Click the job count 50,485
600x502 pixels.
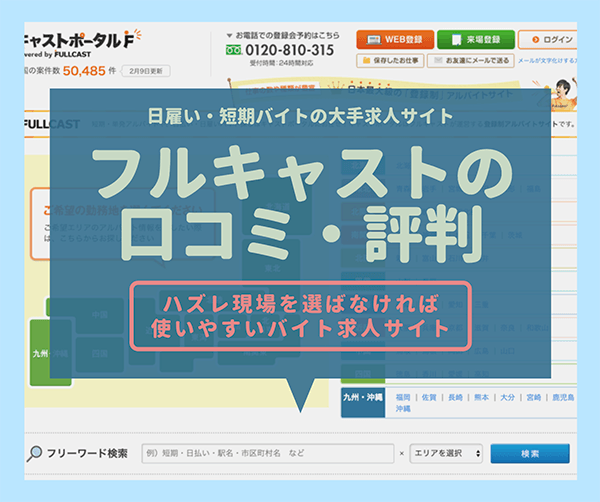click(x=84, y=71)
